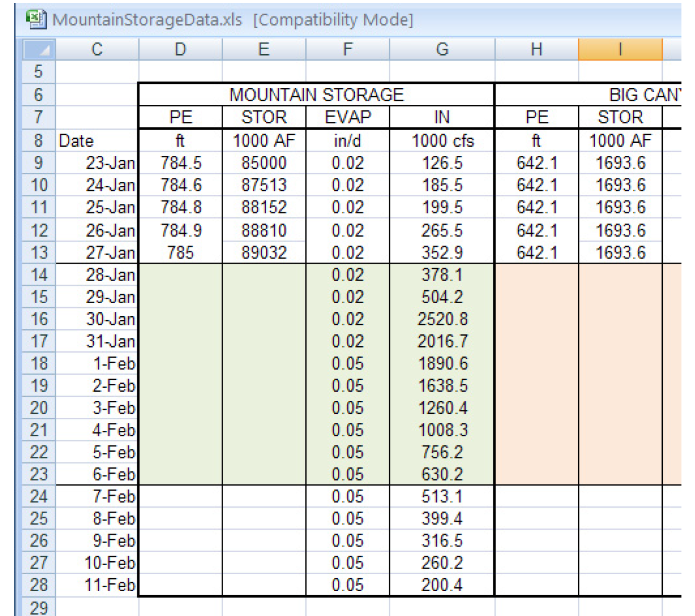
Task: Select column G header
Action: click(442, 50)
